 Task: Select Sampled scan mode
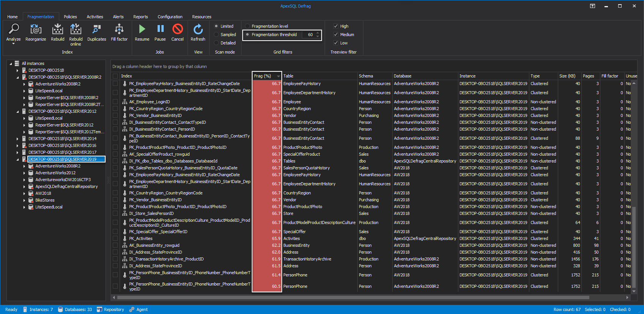pyautogui.click(x=216, y=35)
